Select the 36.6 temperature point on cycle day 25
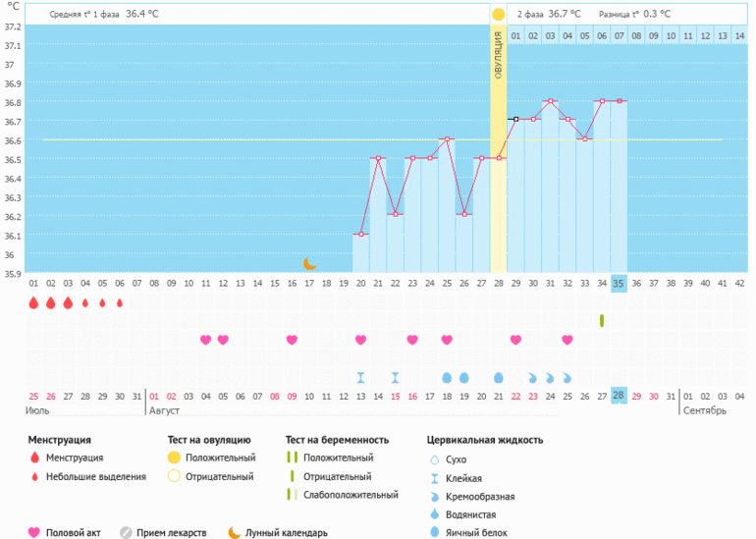This screenshot has width=756, height=539. [447, 139]
